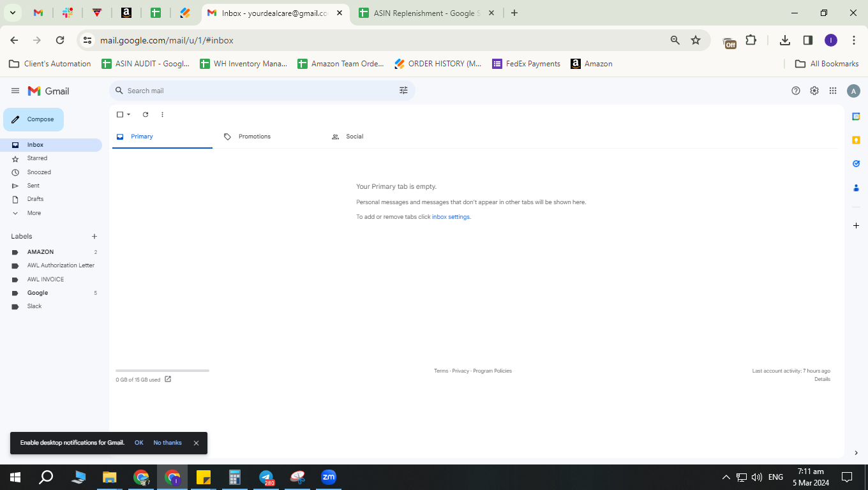868x490 pixels.
Task: Focus the Search mail field
Action: tap(262, 91)
